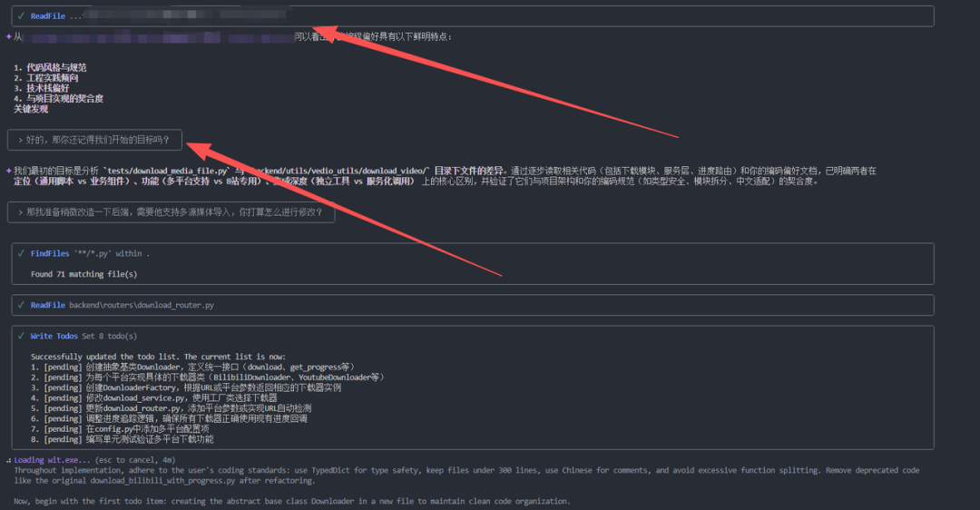Click the checkmark beside ReadFile download_router.py
The height and width of the screenshot is (510, 980).
click(x=22, y=304)
